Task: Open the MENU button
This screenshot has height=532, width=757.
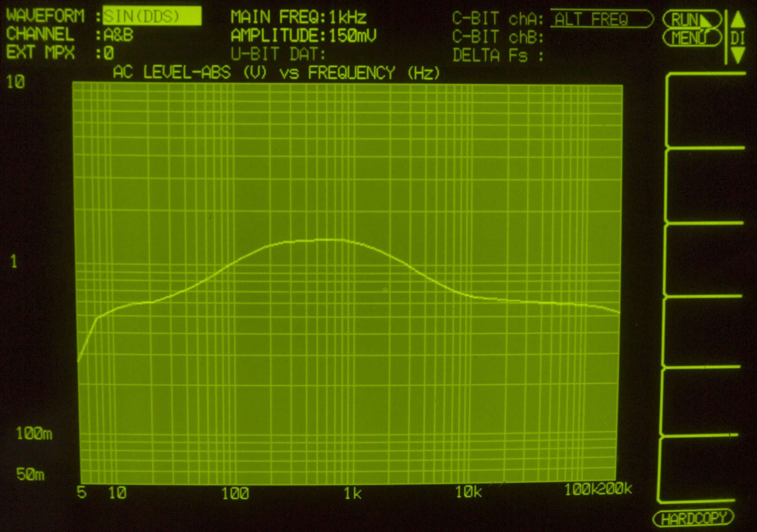Action: click(x=692, y=38)
